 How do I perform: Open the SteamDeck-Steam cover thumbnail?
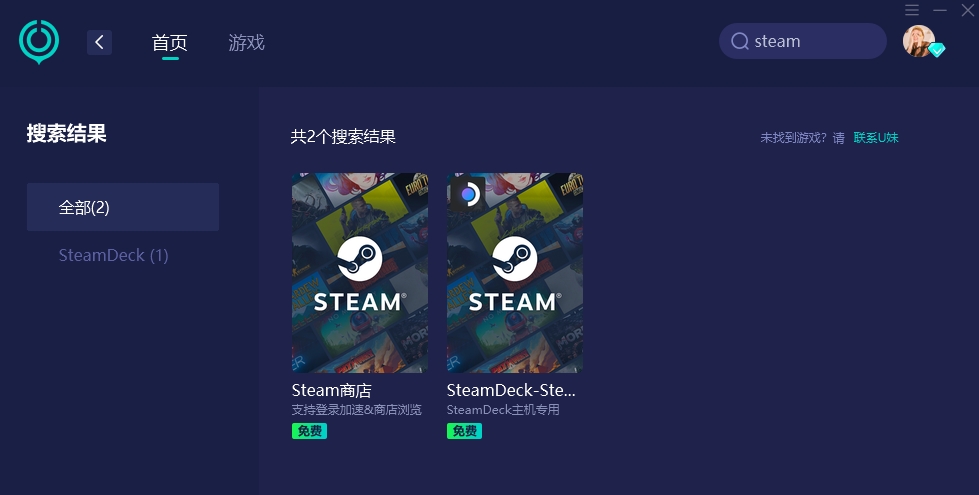tap(514, 273)
